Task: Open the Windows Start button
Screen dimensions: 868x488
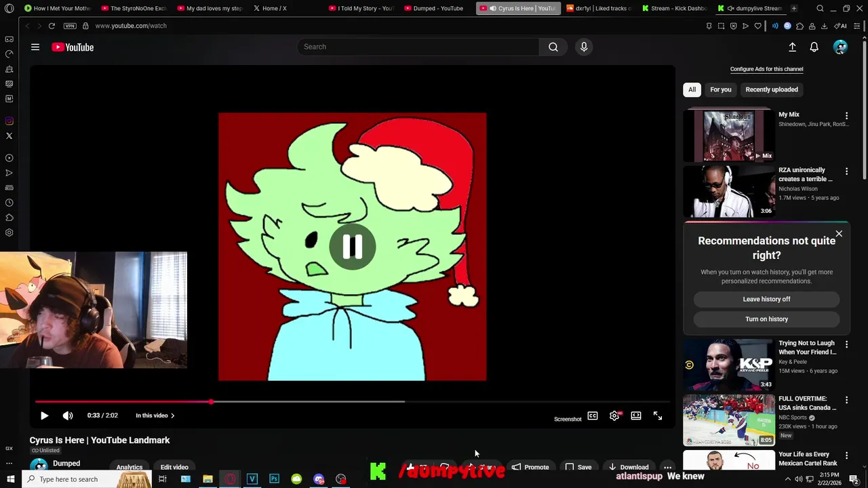Action: 10,479
